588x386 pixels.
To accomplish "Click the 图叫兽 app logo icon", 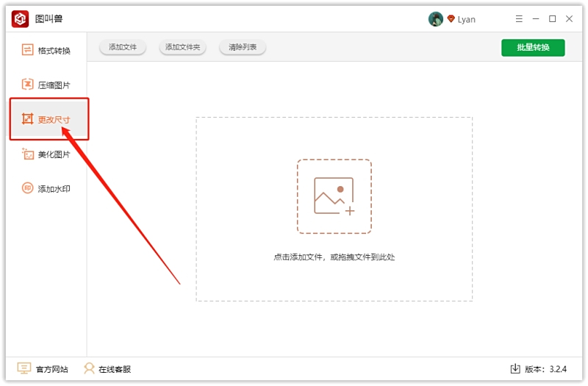I will [21, 19].
